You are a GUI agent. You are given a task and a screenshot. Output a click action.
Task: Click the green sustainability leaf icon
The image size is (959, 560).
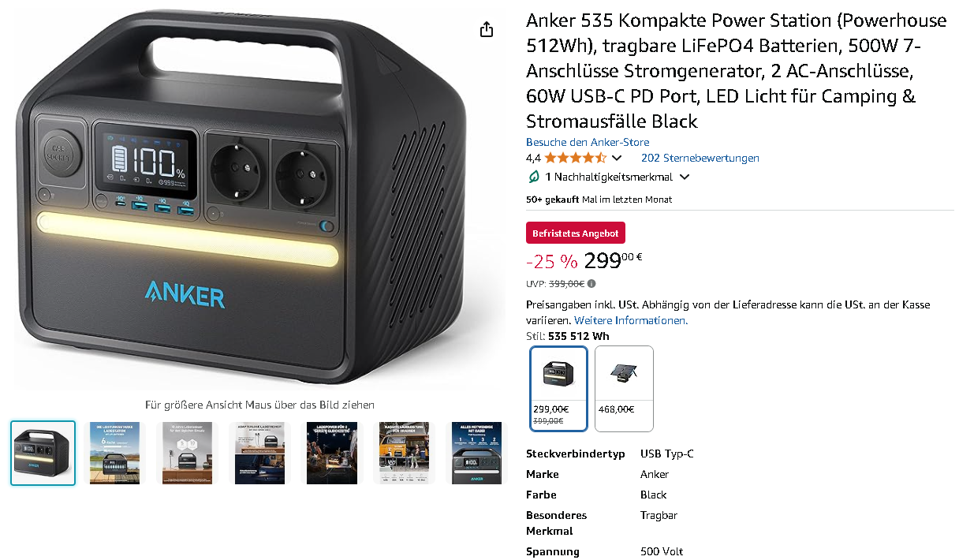pyautogui.click(x=534, y=177)
